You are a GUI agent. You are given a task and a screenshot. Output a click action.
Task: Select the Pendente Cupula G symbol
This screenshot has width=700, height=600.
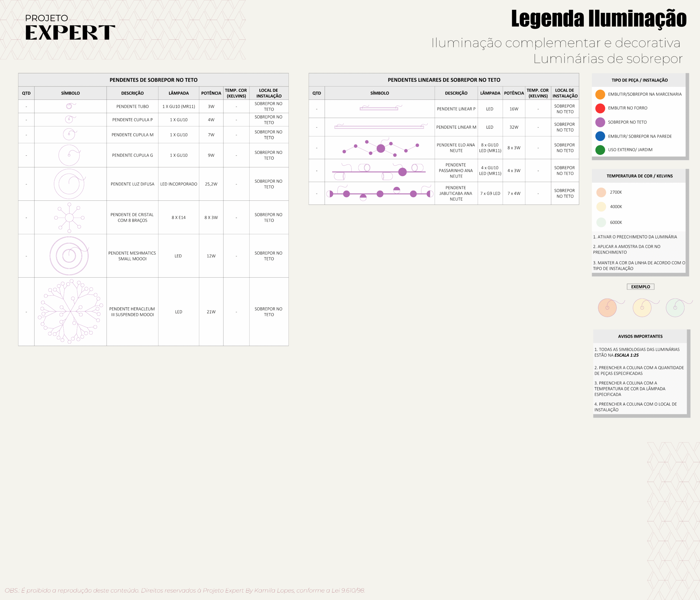pos(69,155)
